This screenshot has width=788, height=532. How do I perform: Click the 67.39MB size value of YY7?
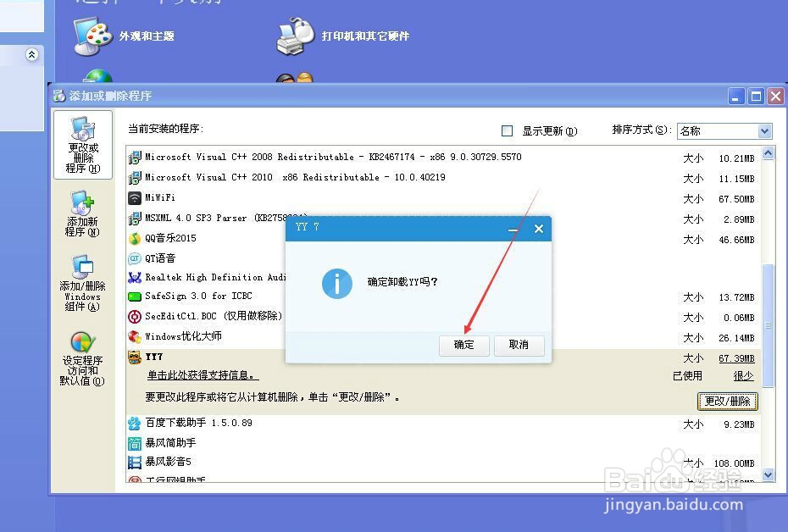point(736,358)
